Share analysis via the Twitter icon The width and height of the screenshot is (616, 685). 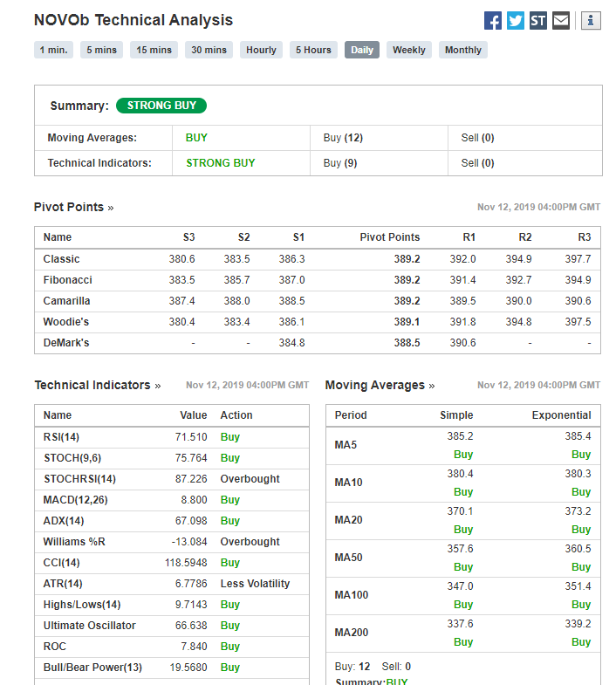(x=516, y=21)
